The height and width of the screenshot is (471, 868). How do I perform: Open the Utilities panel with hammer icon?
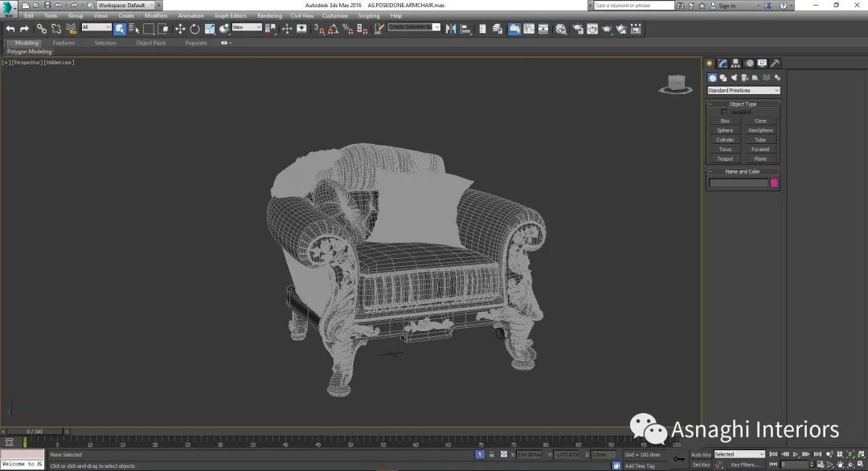click(775, 63)
